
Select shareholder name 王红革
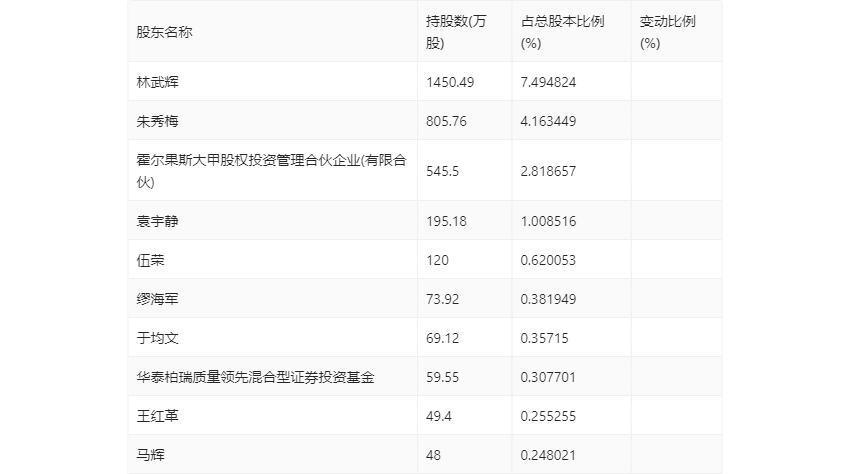pyautogui.click(x=157, y=416)
